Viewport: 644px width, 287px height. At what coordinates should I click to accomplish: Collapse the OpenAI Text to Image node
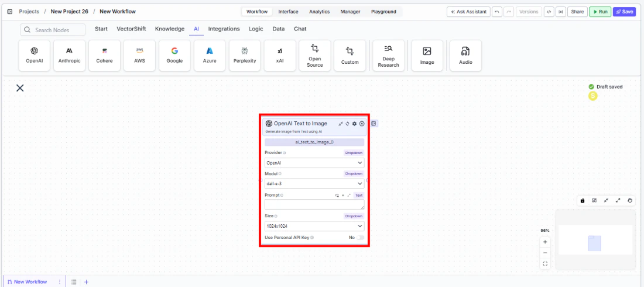(x=341, y=124)
